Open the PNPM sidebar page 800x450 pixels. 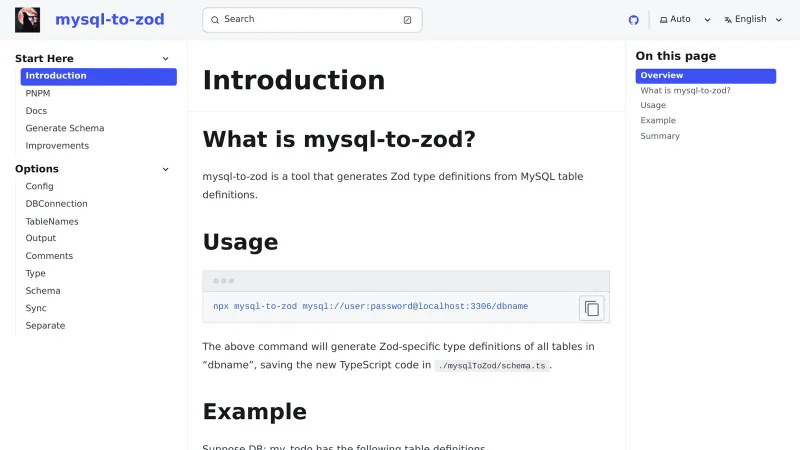pos(38,93)
